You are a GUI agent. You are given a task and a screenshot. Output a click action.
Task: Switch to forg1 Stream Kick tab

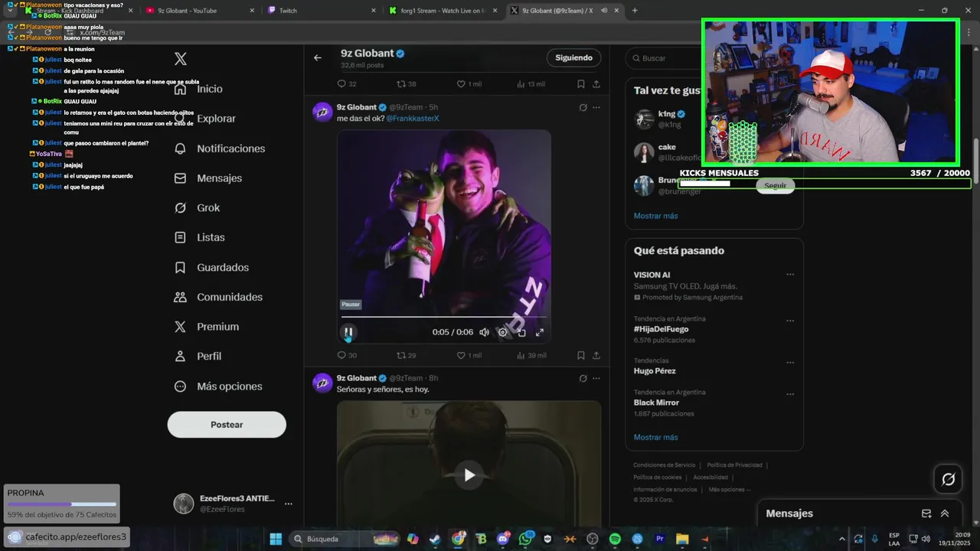tap(442, 11)
